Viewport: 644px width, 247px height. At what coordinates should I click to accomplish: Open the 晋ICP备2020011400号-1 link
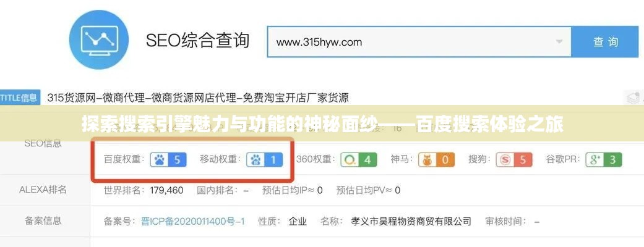click(x=192, y=222)
